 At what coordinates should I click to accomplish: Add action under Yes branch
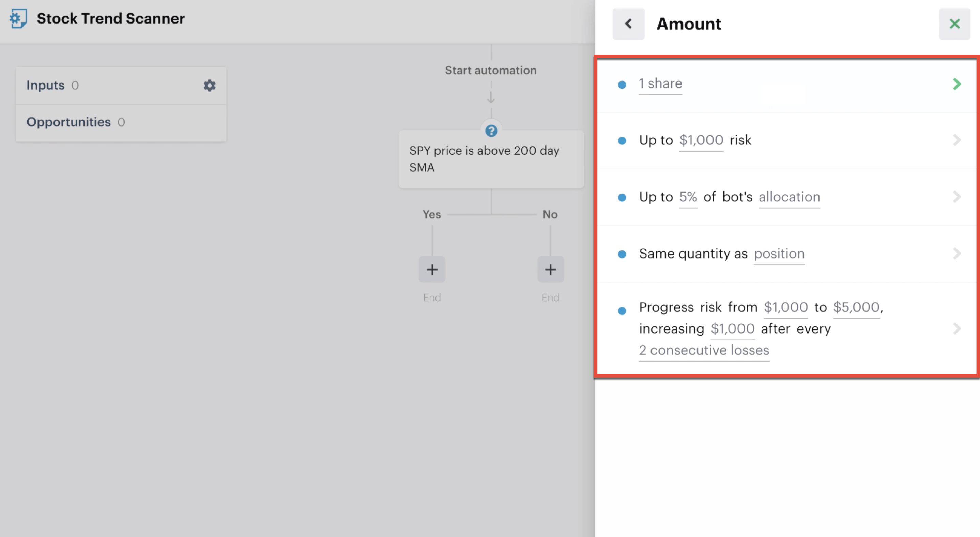(x=432, y=269)
